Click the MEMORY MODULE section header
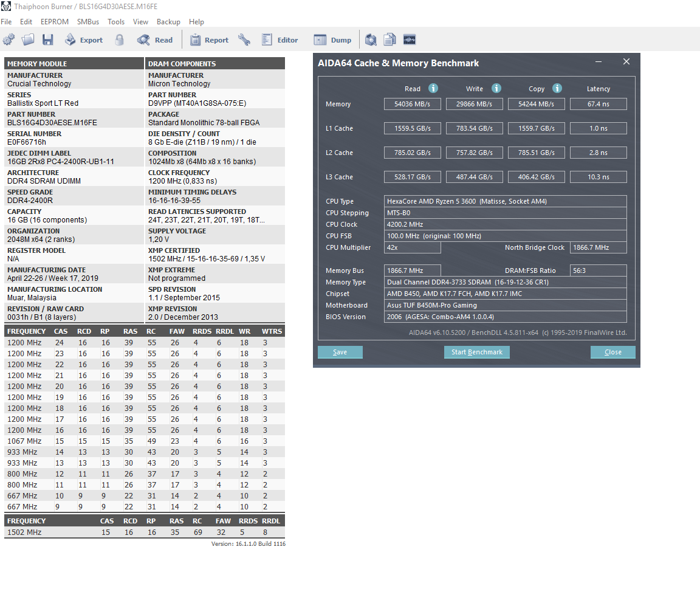Viewport: 700px width, 603px height. [x=74, y=63]
